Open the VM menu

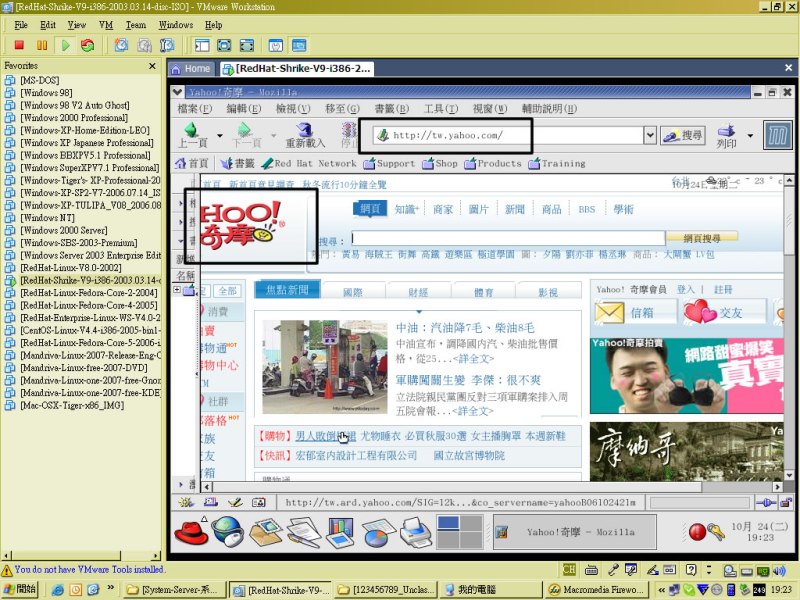pyautogui.click(x=106, y=25)
